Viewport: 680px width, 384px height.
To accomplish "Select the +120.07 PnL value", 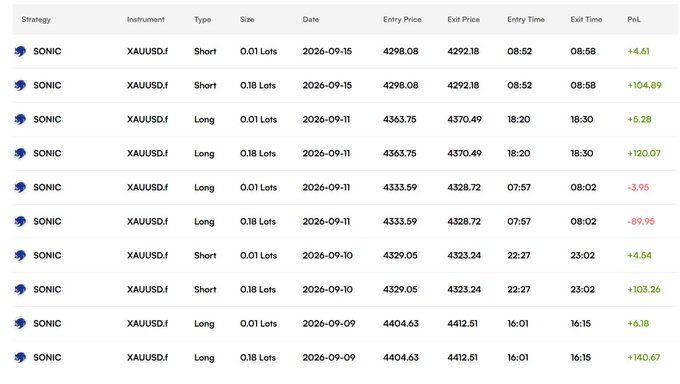I will [644, 154].
